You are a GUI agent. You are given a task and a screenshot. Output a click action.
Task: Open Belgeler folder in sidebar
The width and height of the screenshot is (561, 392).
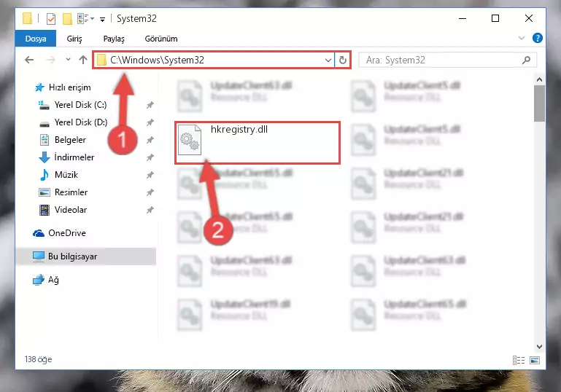pyautogui.click(x=63, y=140)
